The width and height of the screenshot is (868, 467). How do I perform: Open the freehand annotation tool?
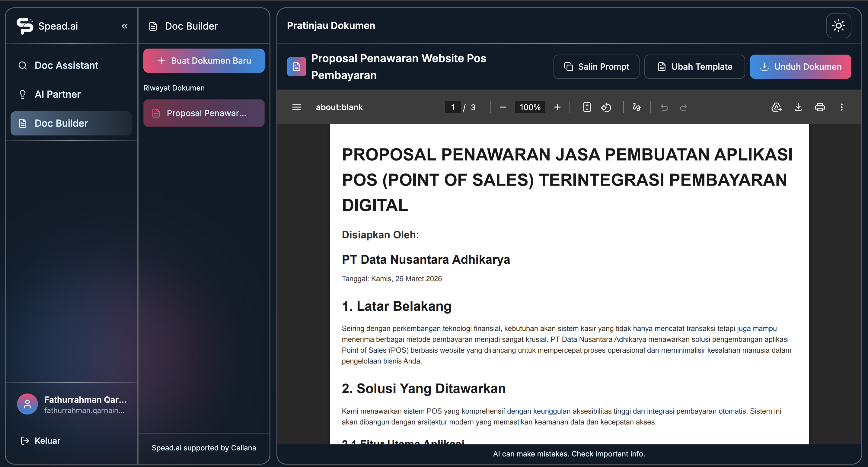coord(637,107)
